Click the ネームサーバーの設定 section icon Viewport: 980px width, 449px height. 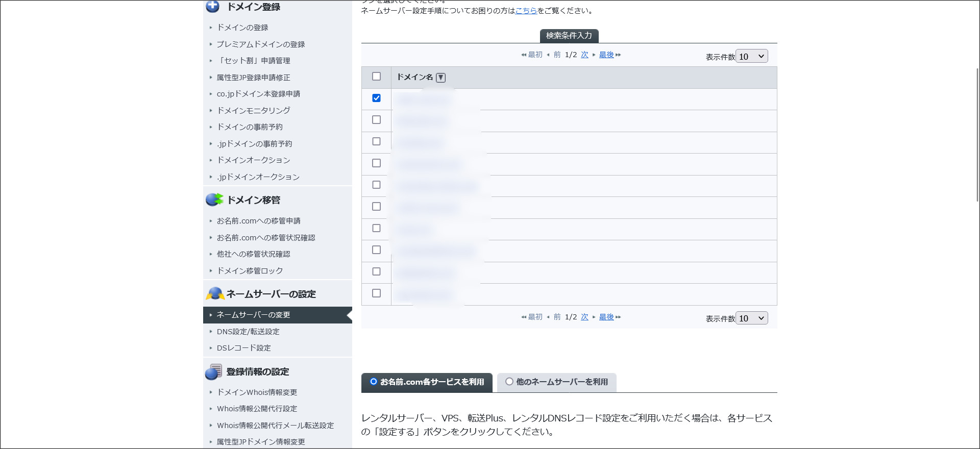215,293
